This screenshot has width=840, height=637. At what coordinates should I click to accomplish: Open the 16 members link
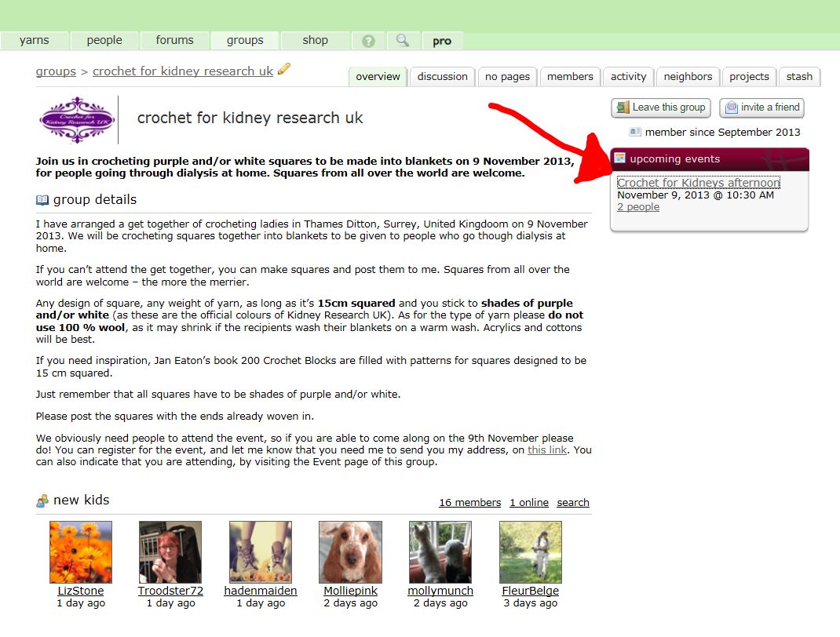tap(469, 503)
